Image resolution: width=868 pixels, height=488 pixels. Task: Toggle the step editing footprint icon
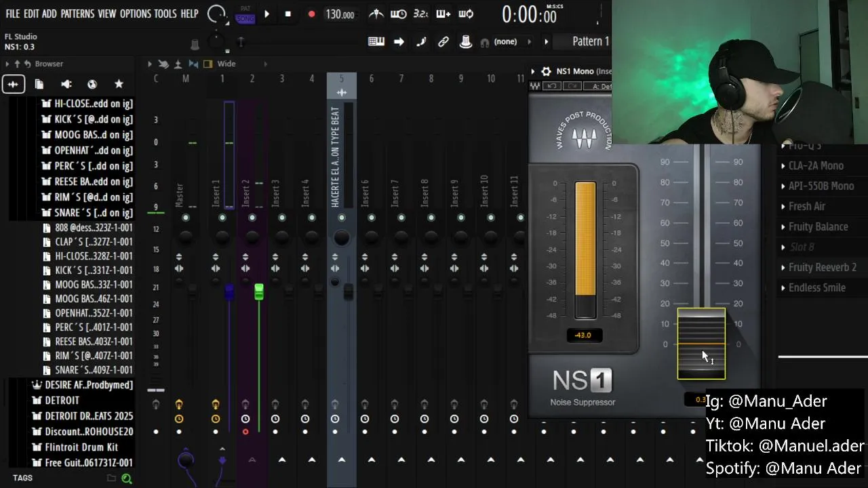point(421,42)
